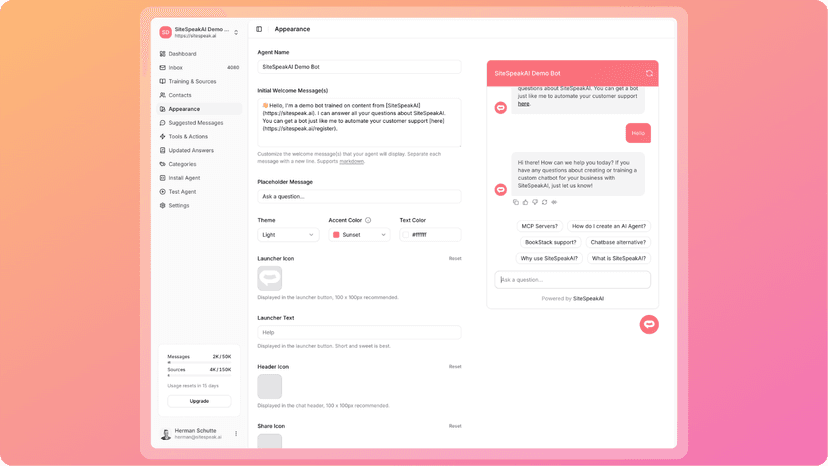This screenshot has height=466, width=828.
Task: Open Appearance in the sidebar
Action: tap(200, 109)
